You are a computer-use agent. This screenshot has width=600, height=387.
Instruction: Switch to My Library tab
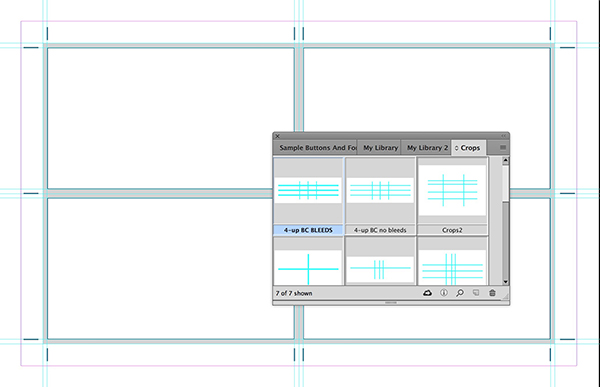[x=380, y=148]
